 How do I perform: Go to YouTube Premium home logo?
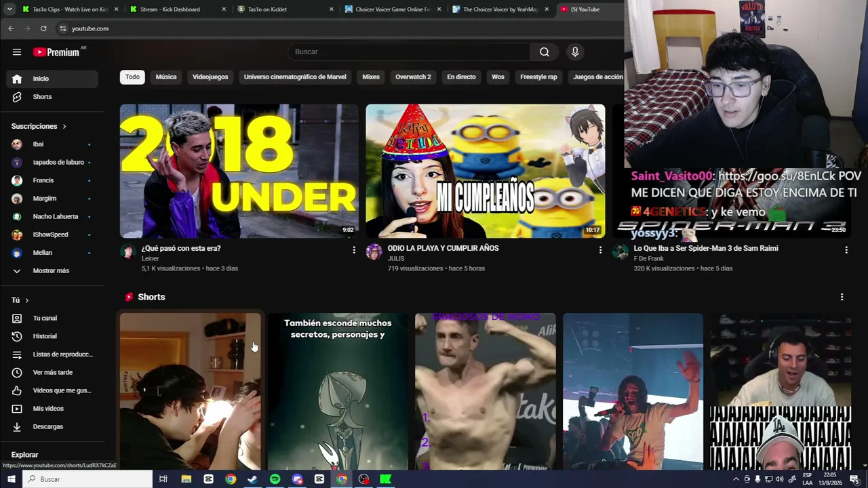56,52
